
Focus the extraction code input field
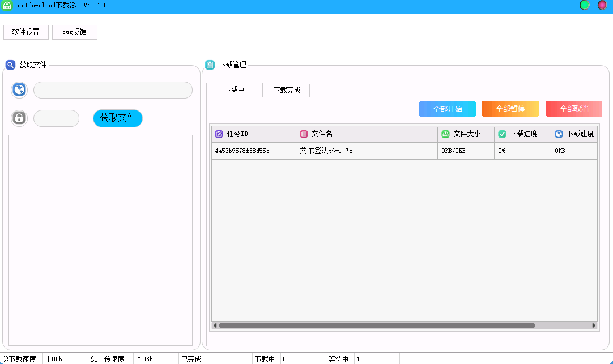point(56,118)
